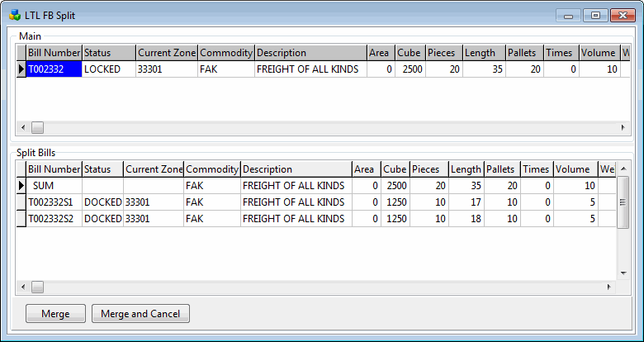644x342 pixels.
Task: Select split bill T002332S2 row
Action: (x=54, y=218)
